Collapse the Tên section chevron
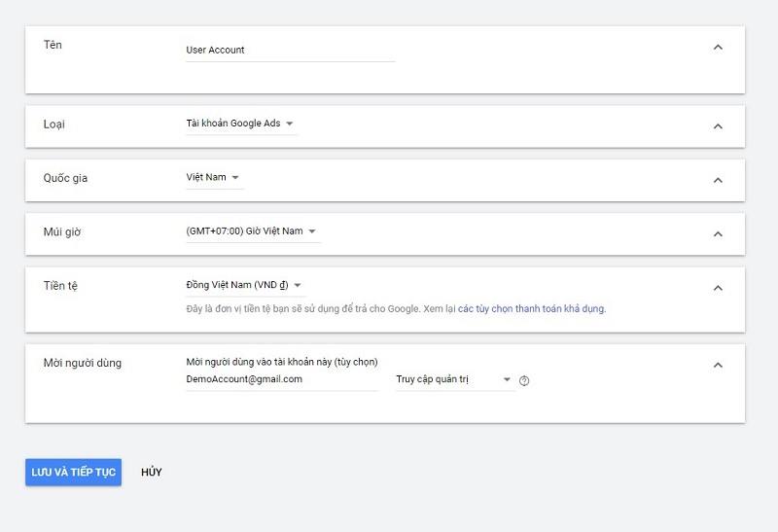Image resolution: width=778 pixels, height=532 pixels. (718, 47)
